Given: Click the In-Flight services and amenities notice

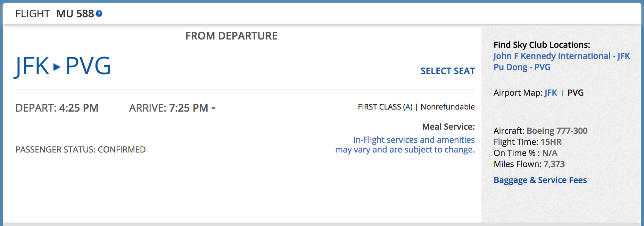Looking at the screenshot, I should coord(405,145).
